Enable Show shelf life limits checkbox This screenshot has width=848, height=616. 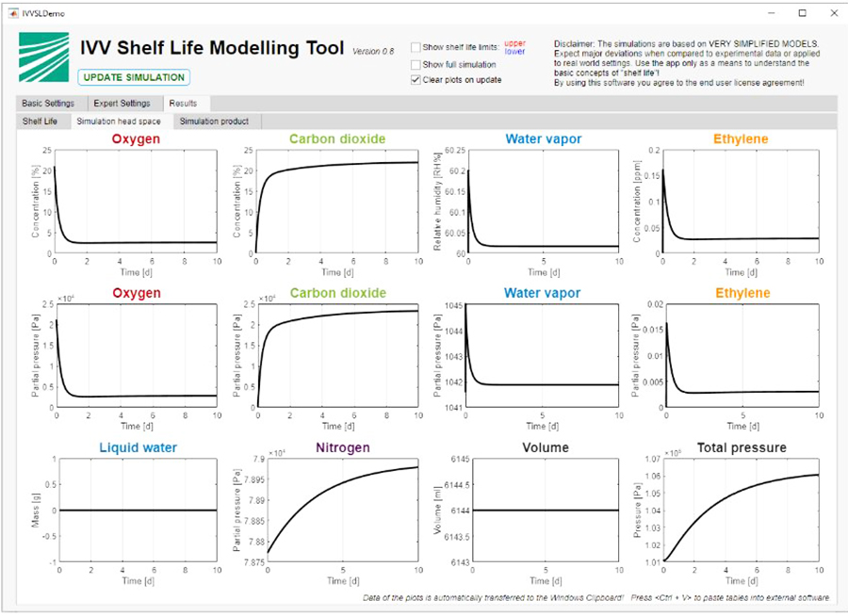point(416,48)
